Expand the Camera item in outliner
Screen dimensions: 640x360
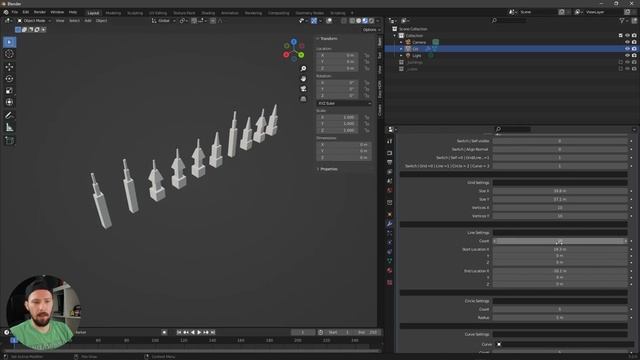[x=401, y=42]
